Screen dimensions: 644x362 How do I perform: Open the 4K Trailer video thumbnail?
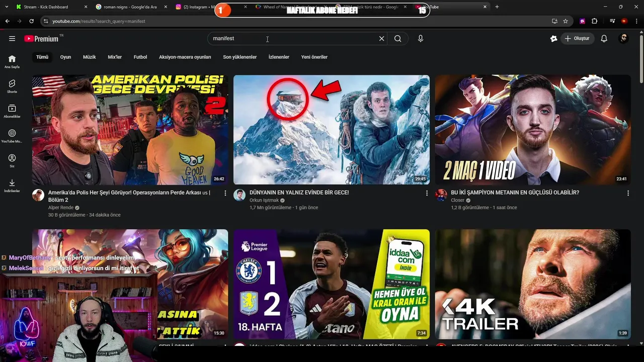point(533,284)
